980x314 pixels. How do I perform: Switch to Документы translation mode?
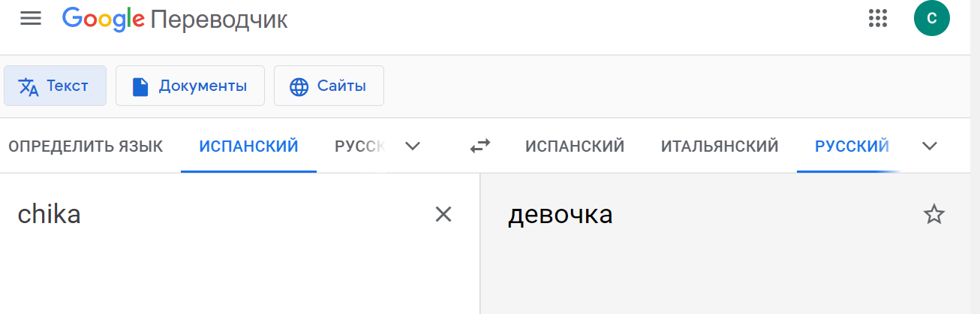pyautogui.click(x=190, y=86)
